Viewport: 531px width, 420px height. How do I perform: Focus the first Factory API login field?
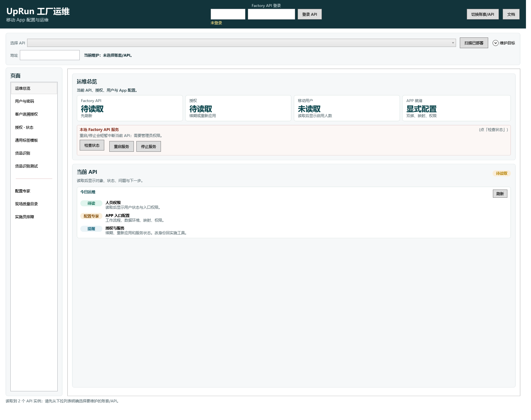pyautogui.click(x=228, y=14)
